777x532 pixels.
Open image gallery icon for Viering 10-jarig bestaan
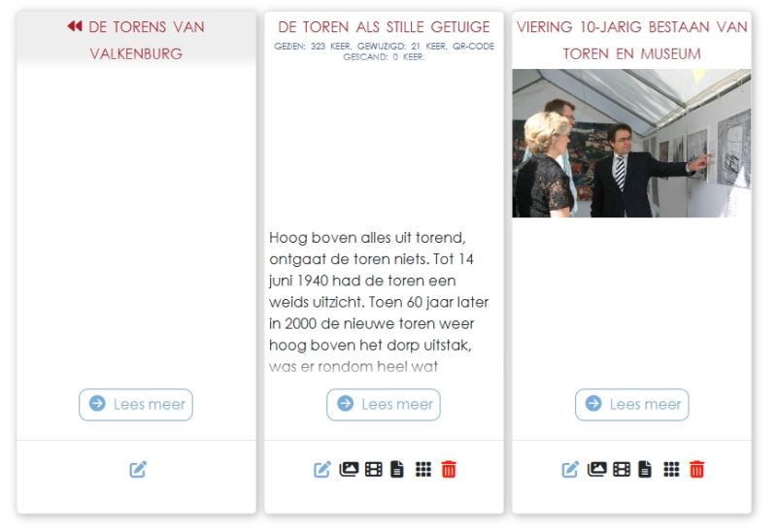(x=597, y=469)
